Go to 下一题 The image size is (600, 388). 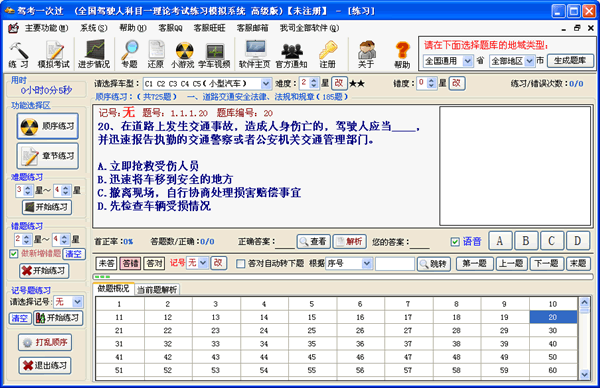[x=546, y=264]
